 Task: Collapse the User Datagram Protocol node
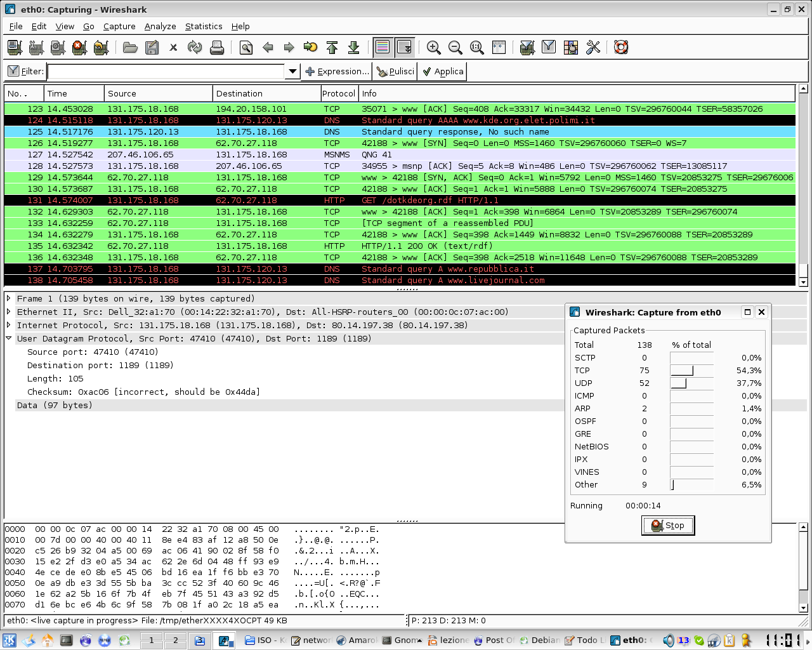(9, 338)
